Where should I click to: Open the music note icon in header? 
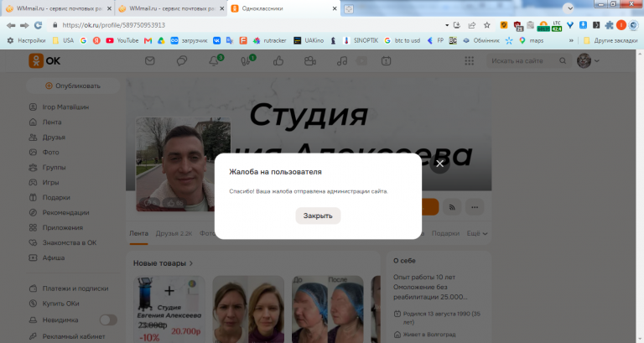pyautogui.click(x=342, y=60)
